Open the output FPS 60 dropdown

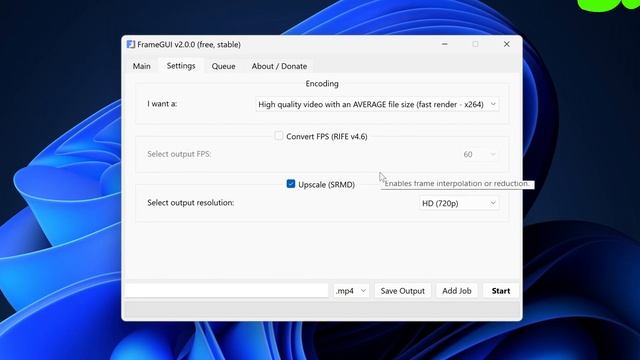click(479, 154)
